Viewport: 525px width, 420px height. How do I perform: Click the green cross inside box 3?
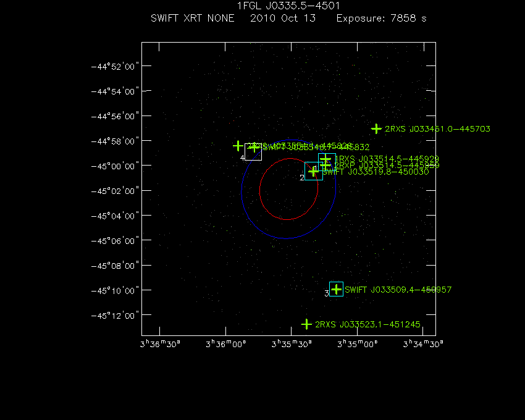(x=336, y=289)
